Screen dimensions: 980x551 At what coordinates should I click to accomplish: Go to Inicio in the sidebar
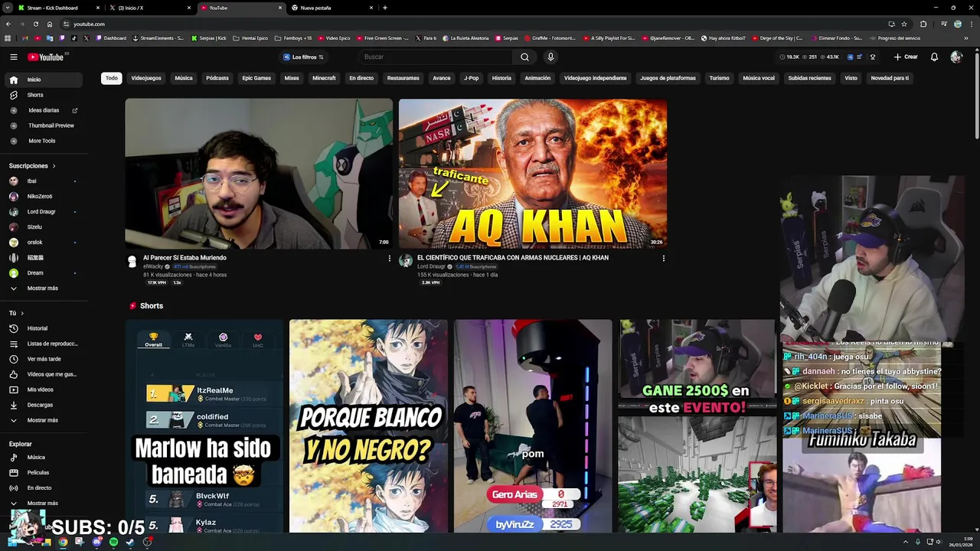point(43,80)
